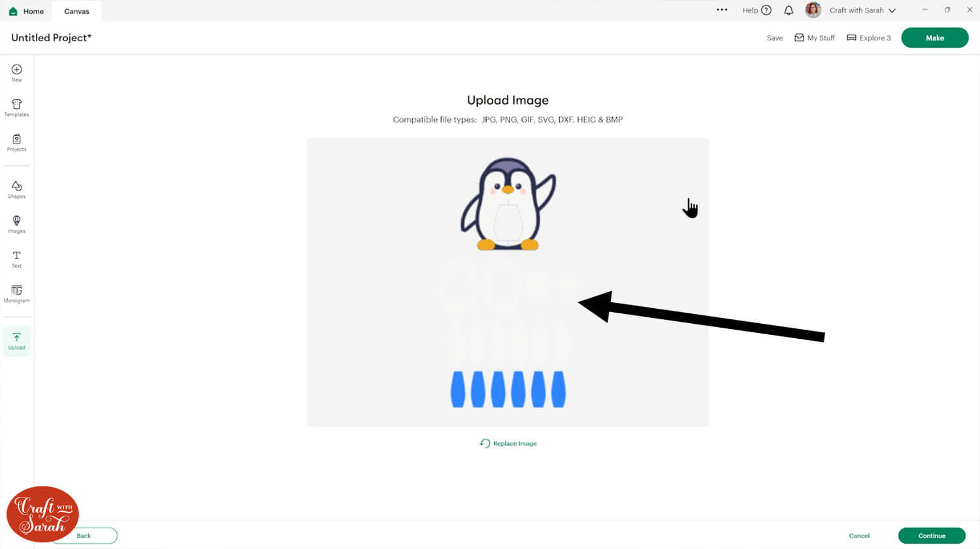Open the Projects panel
This screenshot has width=980, height=549.
(16, 142)
